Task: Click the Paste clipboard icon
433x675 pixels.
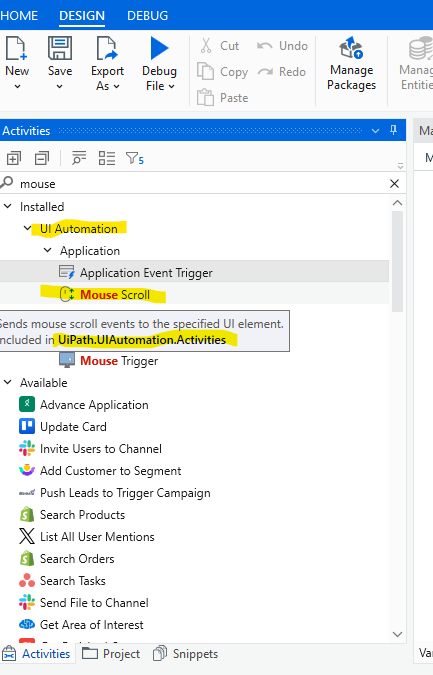Action: point(205,97)
